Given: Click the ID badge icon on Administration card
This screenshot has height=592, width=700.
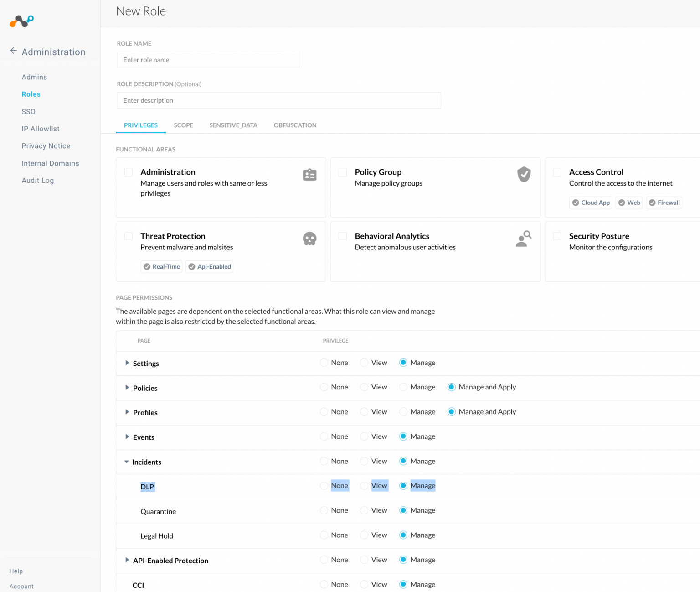Looking at the screenshot, I should [309, 174].
